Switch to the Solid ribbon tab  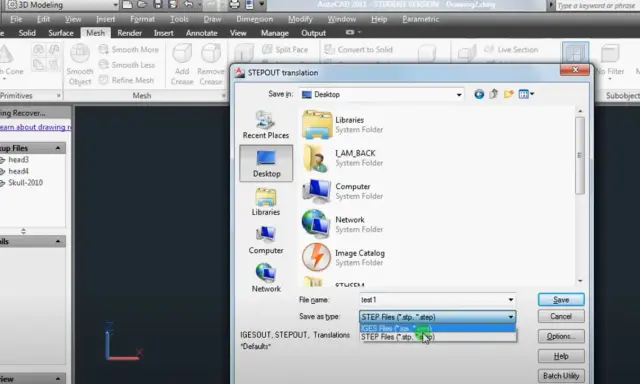coord(27,33)
